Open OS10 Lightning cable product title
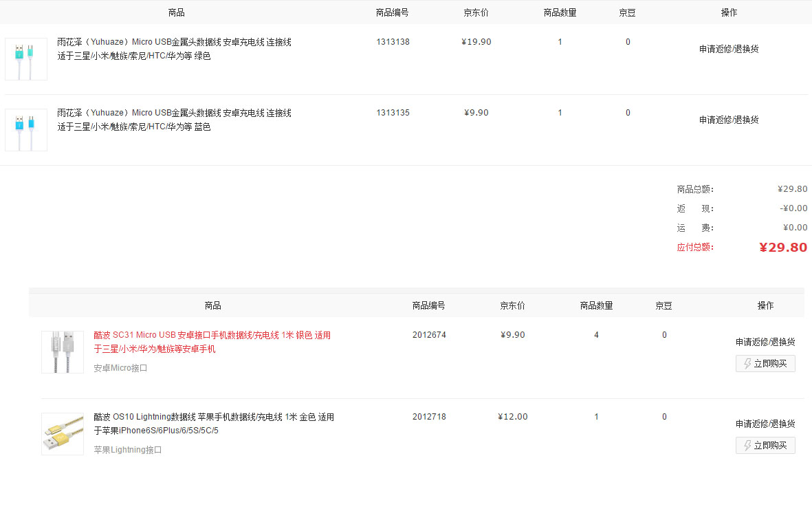Viewport: 812px width, 520px height. 214,424
